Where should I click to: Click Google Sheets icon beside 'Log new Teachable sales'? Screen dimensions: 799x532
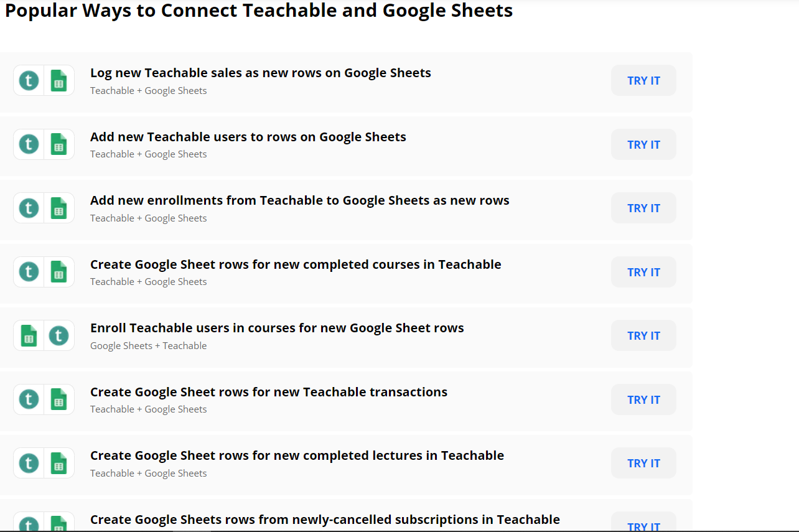pos(59,80)
